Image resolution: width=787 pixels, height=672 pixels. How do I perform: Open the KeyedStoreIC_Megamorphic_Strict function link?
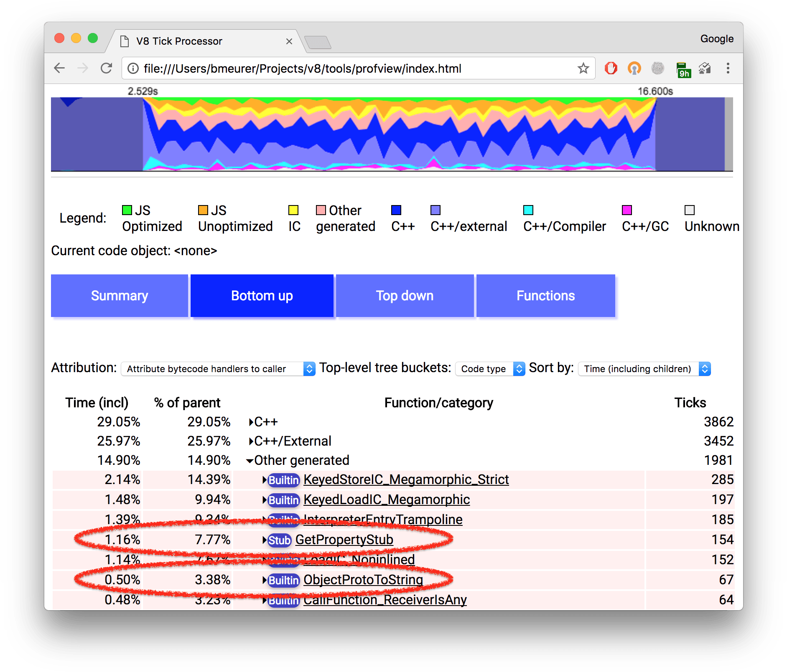(406, 479)
